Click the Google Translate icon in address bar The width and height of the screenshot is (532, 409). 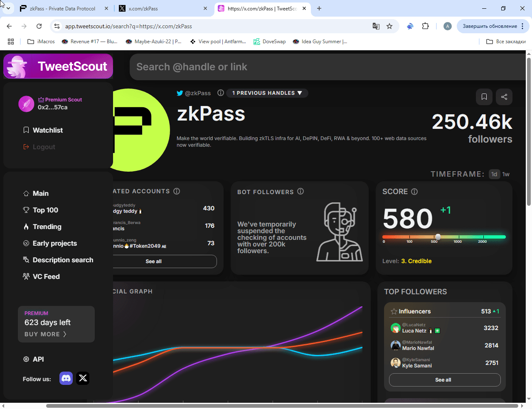click(376, 26)
